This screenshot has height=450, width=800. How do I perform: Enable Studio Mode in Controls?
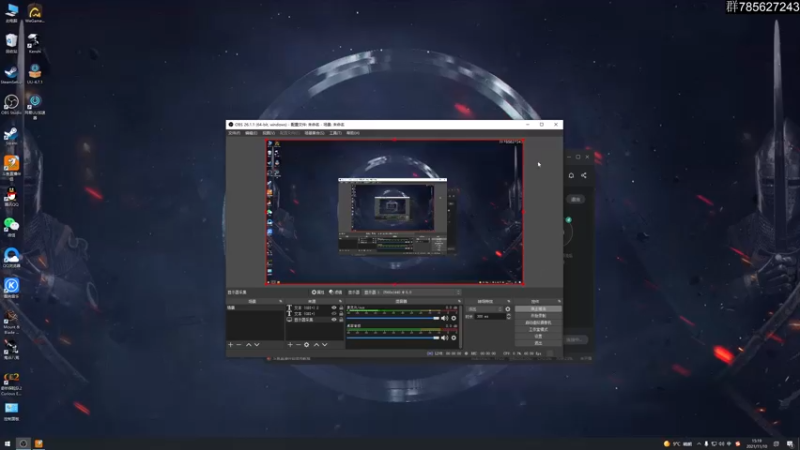tap(538, 330)
